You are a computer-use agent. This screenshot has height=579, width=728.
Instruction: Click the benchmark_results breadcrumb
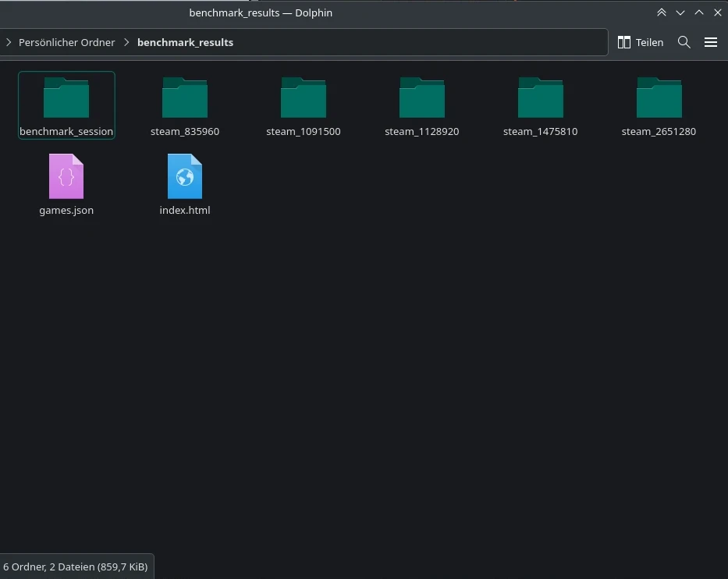(185, 42)
